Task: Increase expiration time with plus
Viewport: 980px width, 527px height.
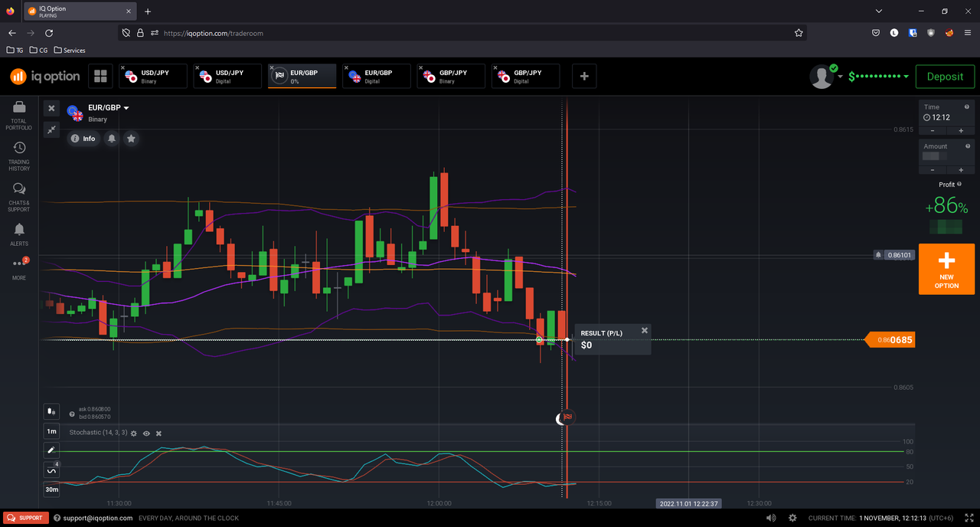Action: (x=960, y=131)
